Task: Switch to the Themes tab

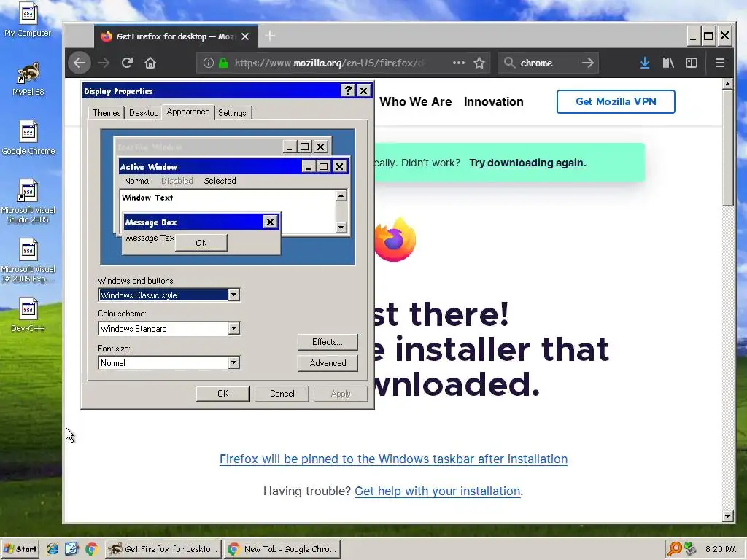Action: tap(107, 113)
